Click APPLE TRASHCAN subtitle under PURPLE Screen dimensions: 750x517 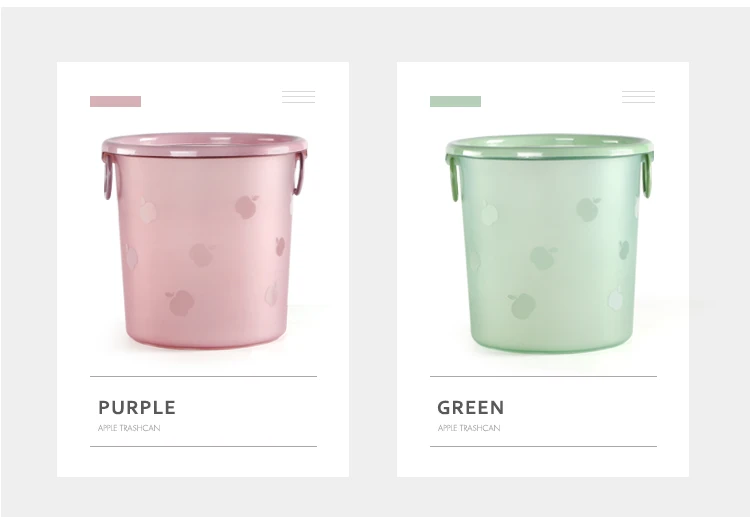pos(129,428)
